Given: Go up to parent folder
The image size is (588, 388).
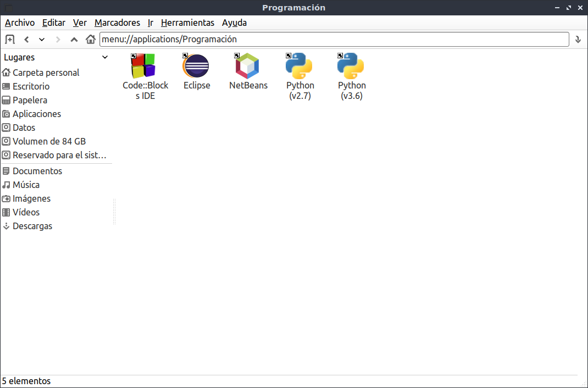Looking at the screenshot, I should pos(74,40).
